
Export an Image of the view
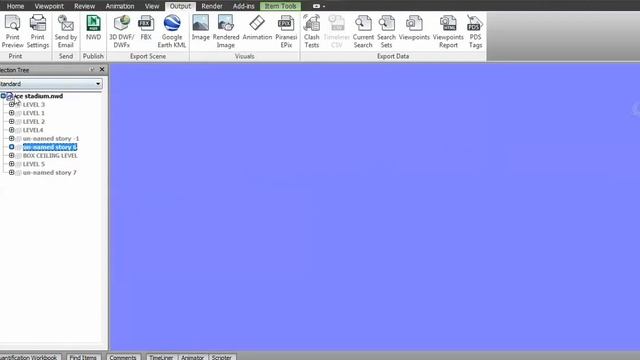pos(200,28)
